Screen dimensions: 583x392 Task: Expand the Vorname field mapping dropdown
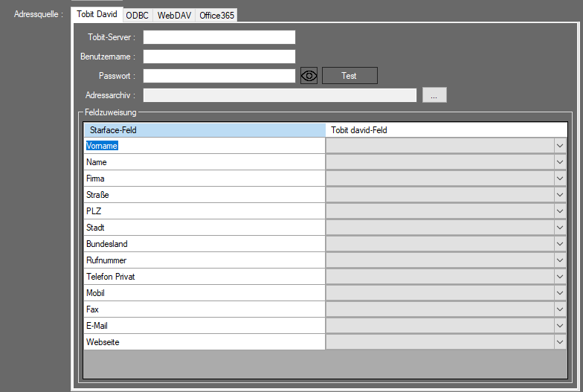click(x=560, y=146)
